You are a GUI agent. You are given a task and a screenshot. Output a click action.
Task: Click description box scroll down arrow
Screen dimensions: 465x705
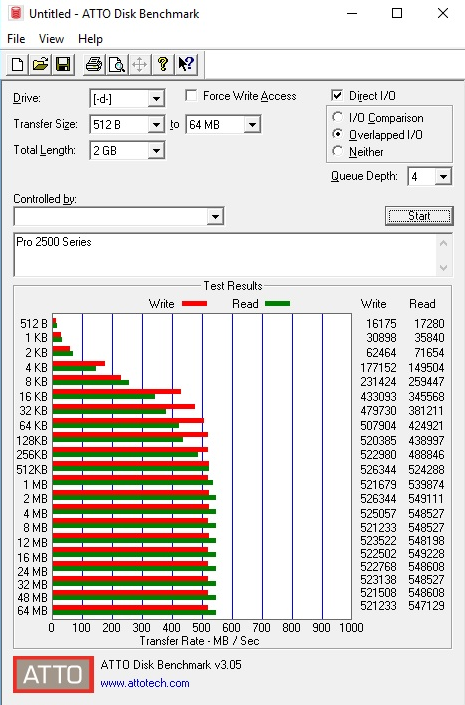(443, 268)
